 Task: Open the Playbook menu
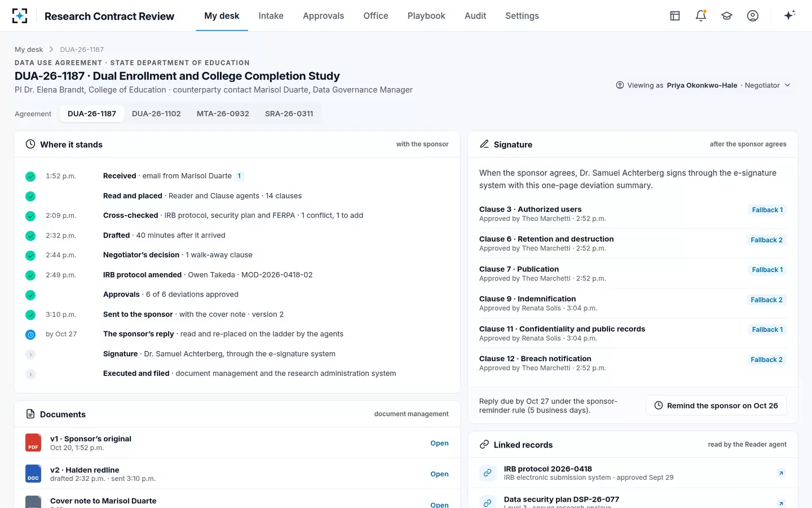pyautogui.click(x=426, y=16)
